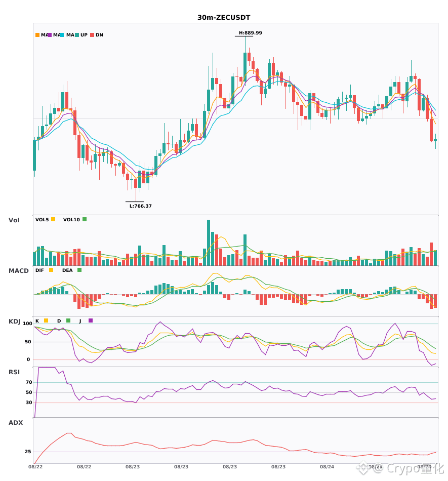Click the tallest green volume bar

coord(209,243)
